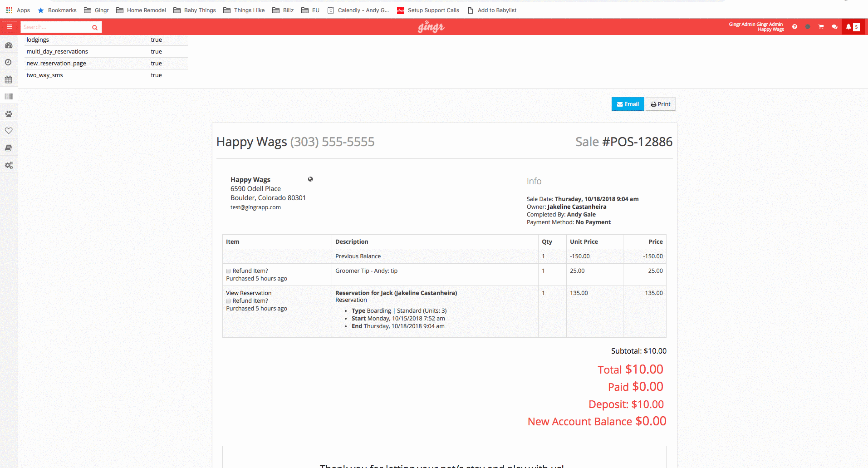Check Refund Item for the Groomer Tip

coord(228,271)
